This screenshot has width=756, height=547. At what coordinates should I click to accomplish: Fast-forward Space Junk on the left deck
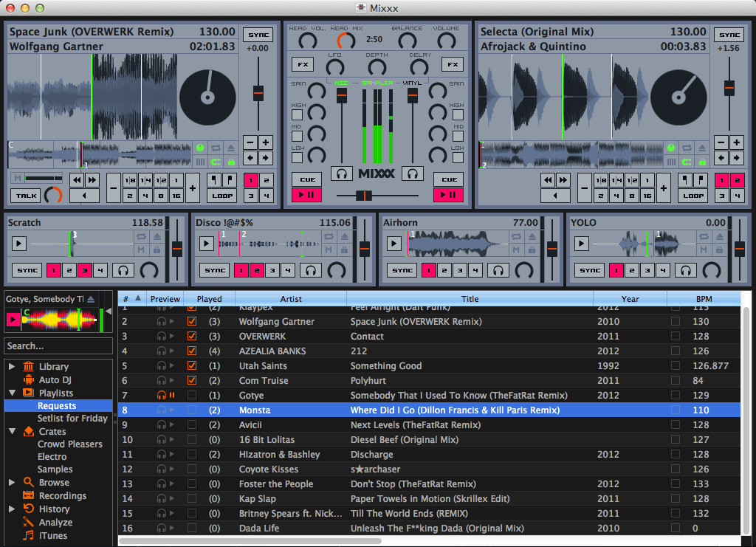click(x=90, y=179)
